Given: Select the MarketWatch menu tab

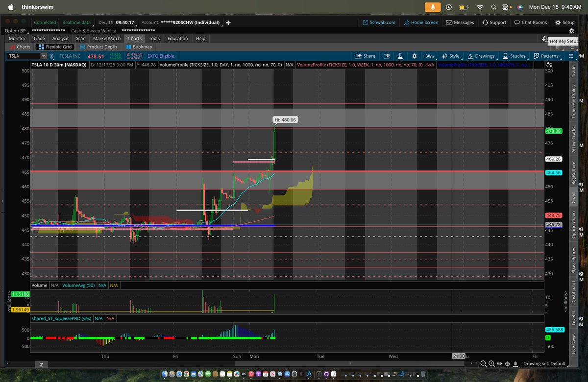Looking at the screenshot, I should pos(106,38).
